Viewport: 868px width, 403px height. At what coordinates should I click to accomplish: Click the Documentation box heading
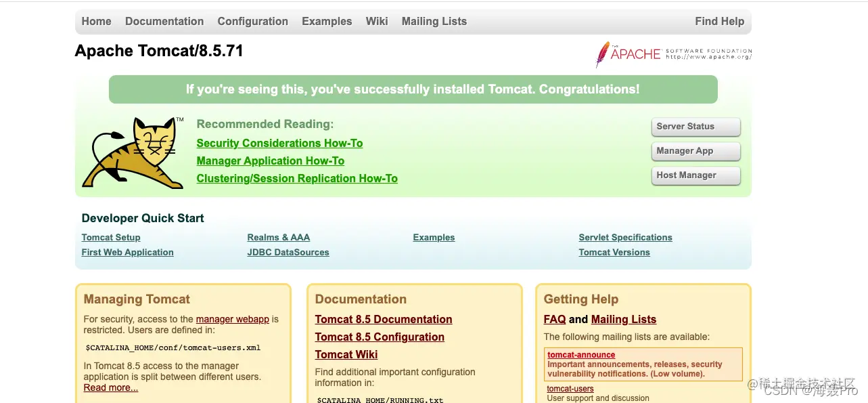coord(361,299)
